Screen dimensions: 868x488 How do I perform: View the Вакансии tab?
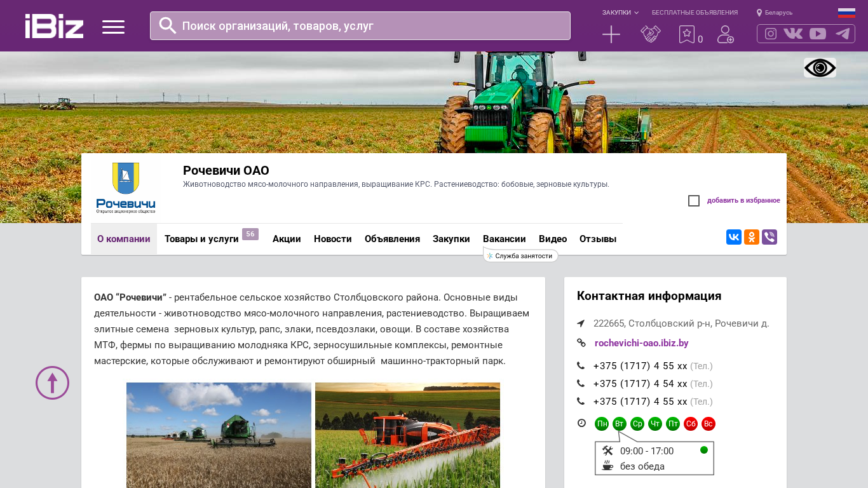tap(505, 239)
